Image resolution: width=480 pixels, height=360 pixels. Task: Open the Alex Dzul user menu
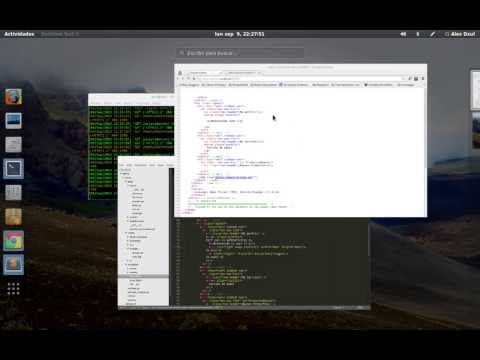coord(460,34)
